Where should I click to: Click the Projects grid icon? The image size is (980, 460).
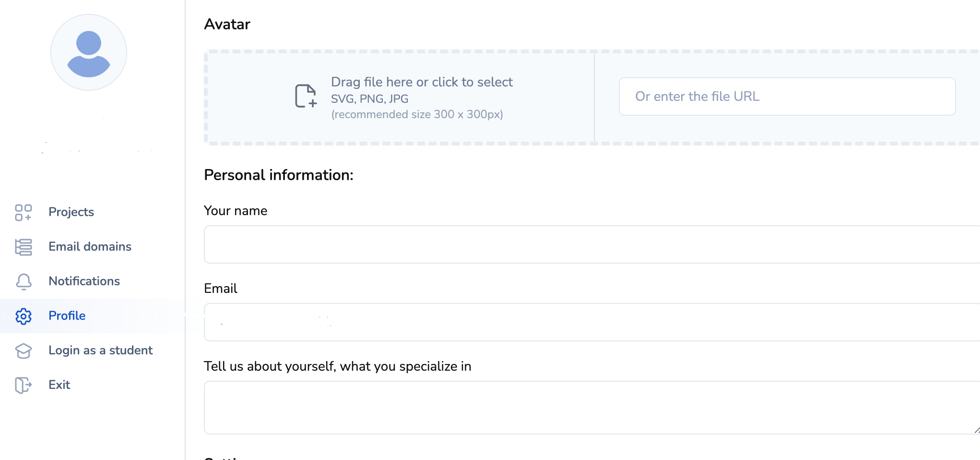pyautogui.click(x=23, y=212)
